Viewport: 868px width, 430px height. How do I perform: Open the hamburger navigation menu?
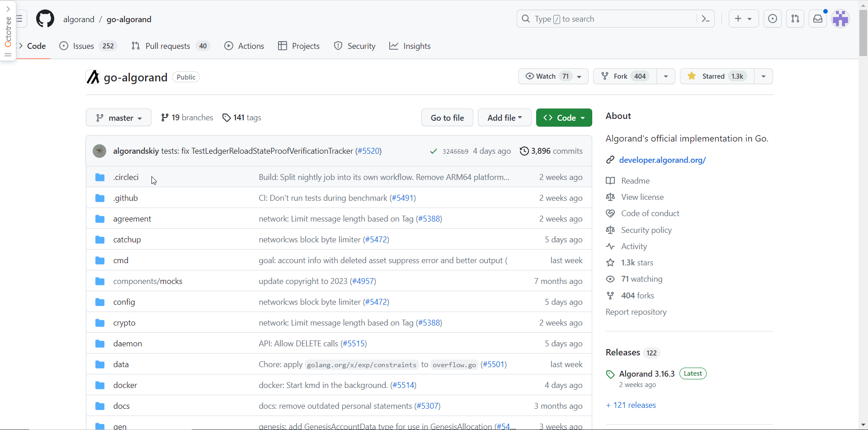pos(20,19)
